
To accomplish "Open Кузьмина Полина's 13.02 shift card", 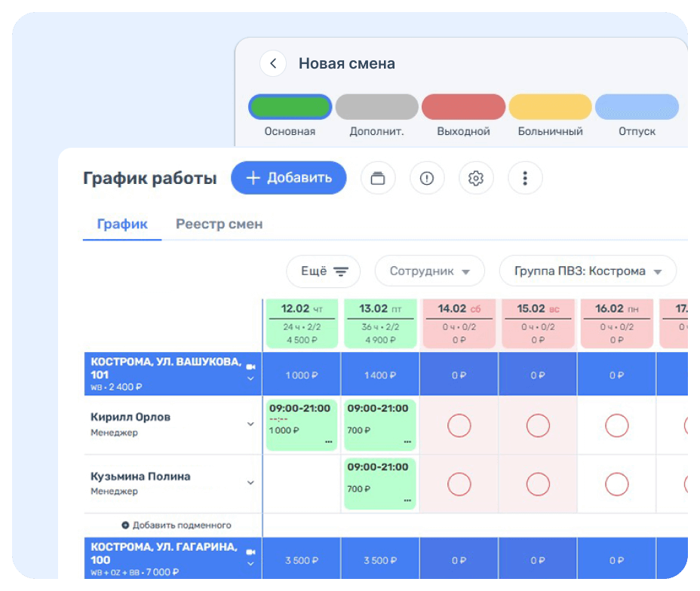I will [x=380, y=484].
